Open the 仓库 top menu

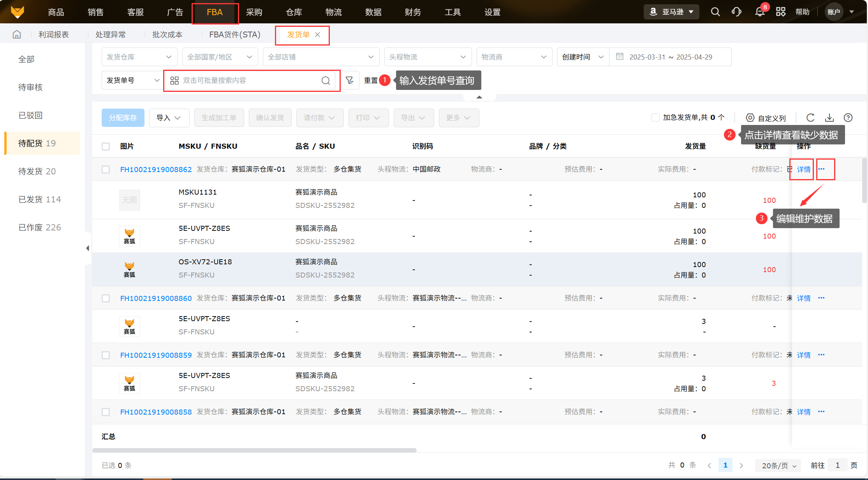tap(294, 12)
